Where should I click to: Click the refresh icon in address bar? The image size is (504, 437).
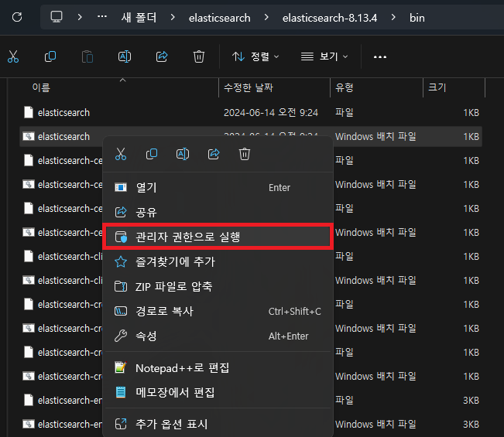[17, 17]
